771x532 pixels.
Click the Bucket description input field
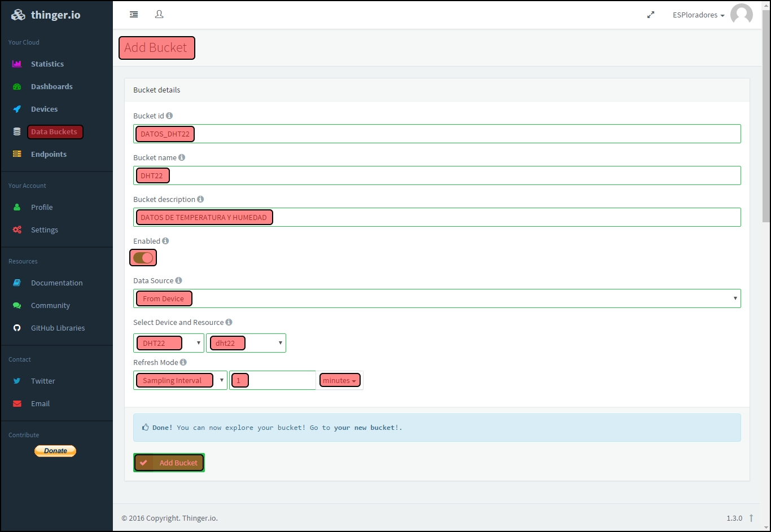[437, 217]
